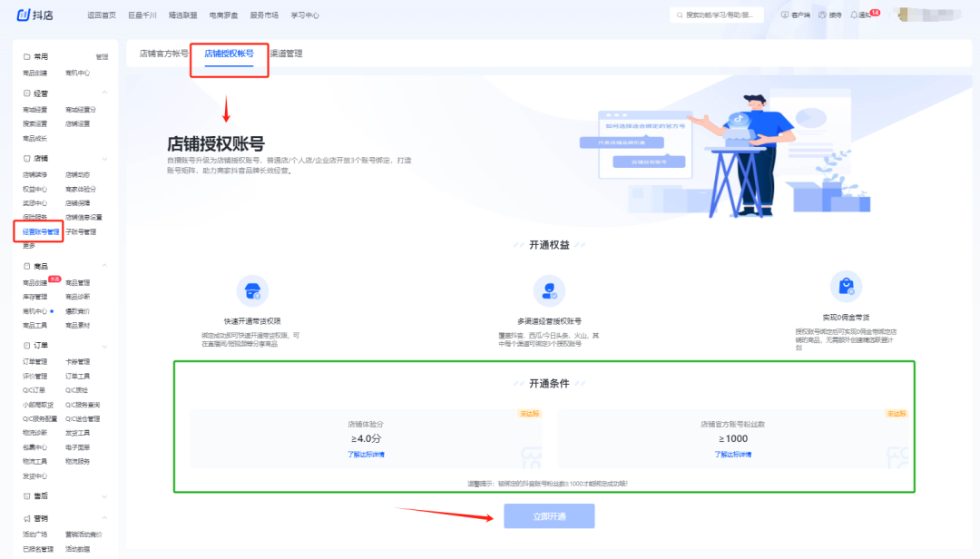Click the helmet icon above 快速开通带货权限
Image resolution: width=980 pixels, height=559 pixels.
point(252,291)
